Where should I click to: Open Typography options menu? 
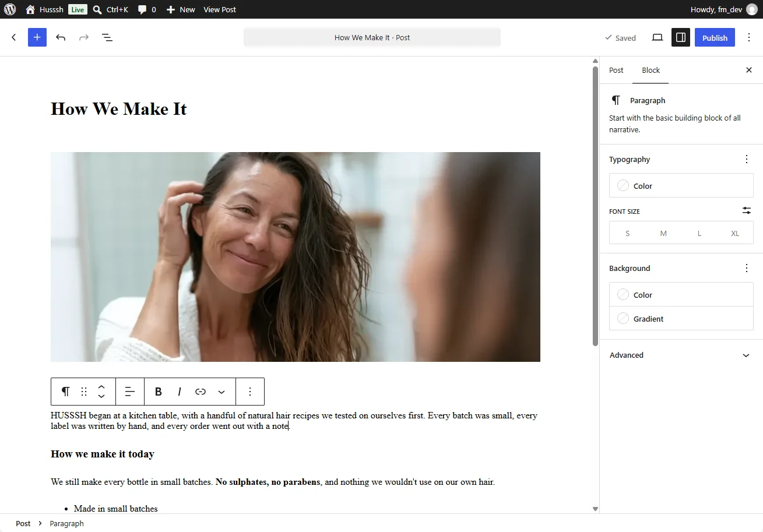(747, 159)
